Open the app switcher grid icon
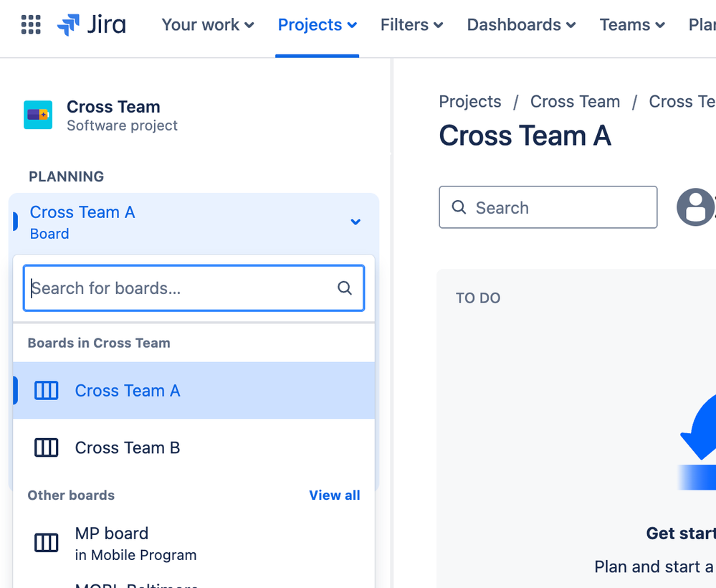Screen dimensions: 716x588 [x=31, y=24]
